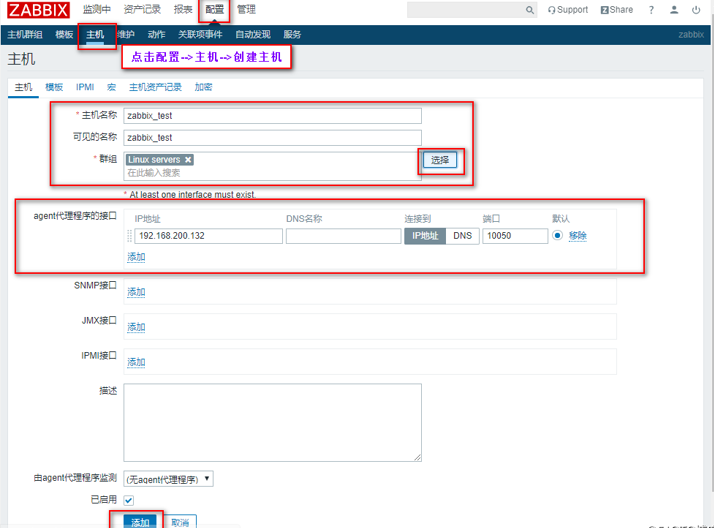This screenshot has height=528, width=714.
Task: Click the 选择 group button
Action: click(x=440, y=160)
